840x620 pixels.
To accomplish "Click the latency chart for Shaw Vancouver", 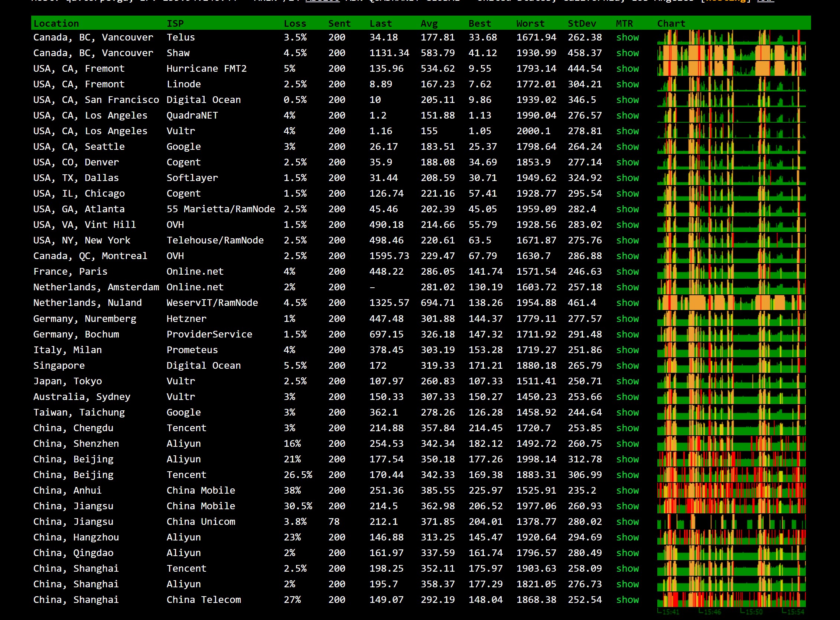I will [731, 53].
